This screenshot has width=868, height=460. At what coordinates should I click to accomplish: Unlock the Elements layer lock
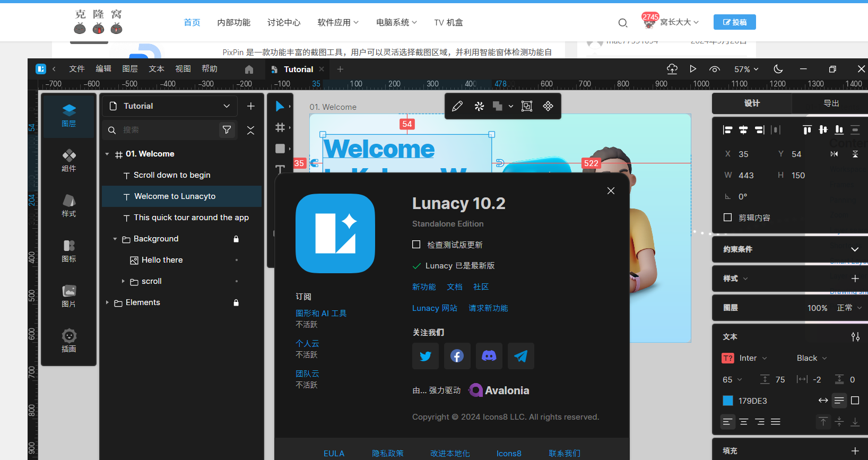[x=236, y=302]
